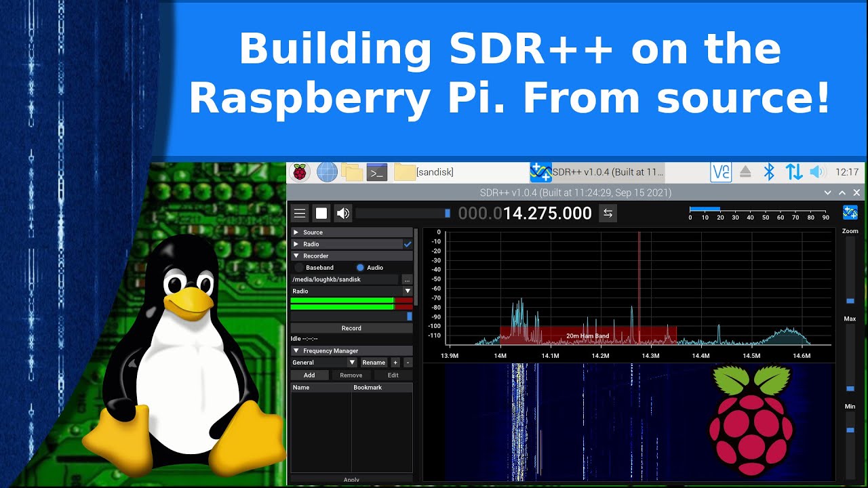Launch the web browser globe icon
868x488 pixels.
point(327,172)
